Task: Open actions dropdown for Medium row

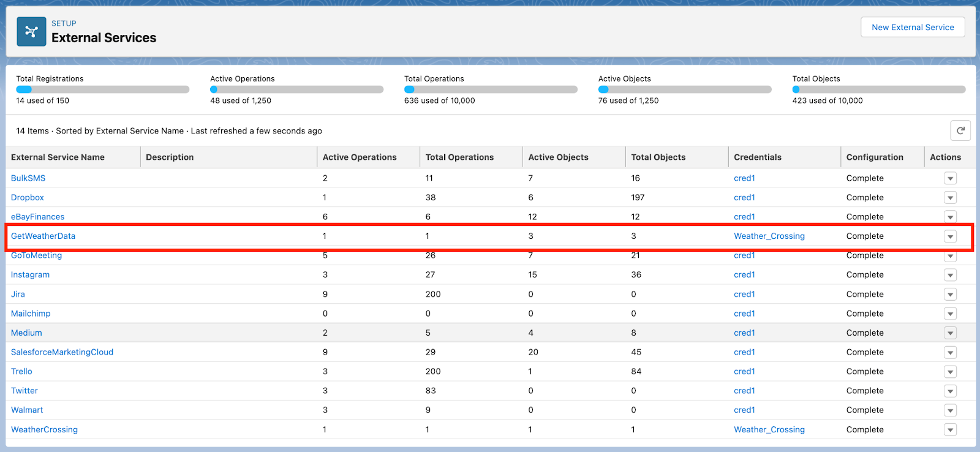Action: click(x=950, y=333)
